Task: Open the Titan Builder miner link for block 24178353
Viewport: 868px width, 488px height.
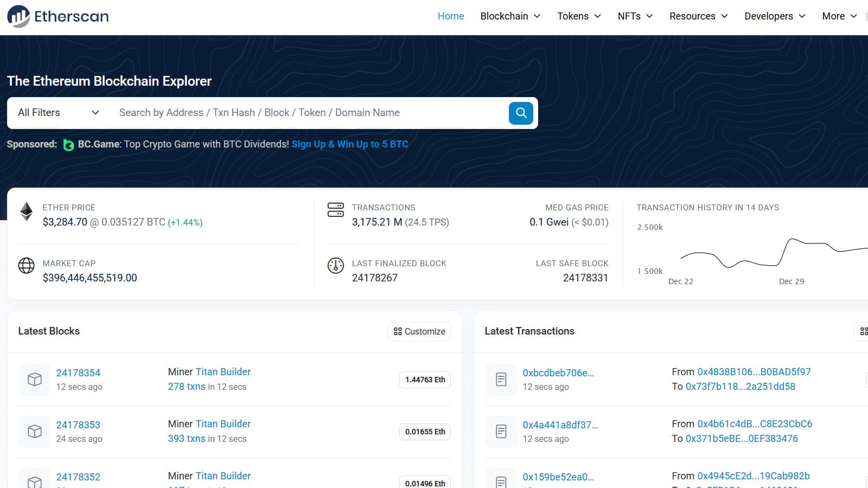Action: [x=223, y=424]
